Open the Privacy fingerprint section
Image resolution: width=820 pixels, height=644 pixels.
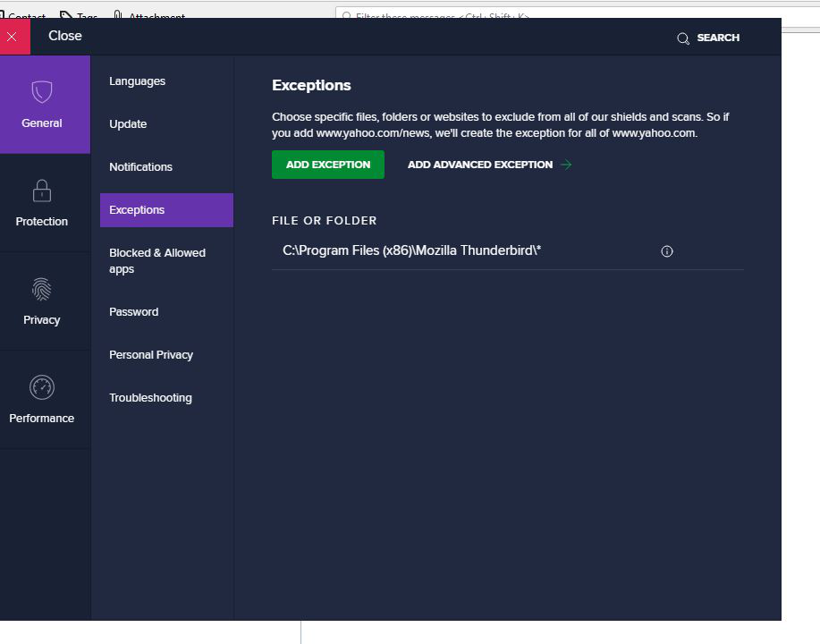pyautogui.click(x=42, y=290)
